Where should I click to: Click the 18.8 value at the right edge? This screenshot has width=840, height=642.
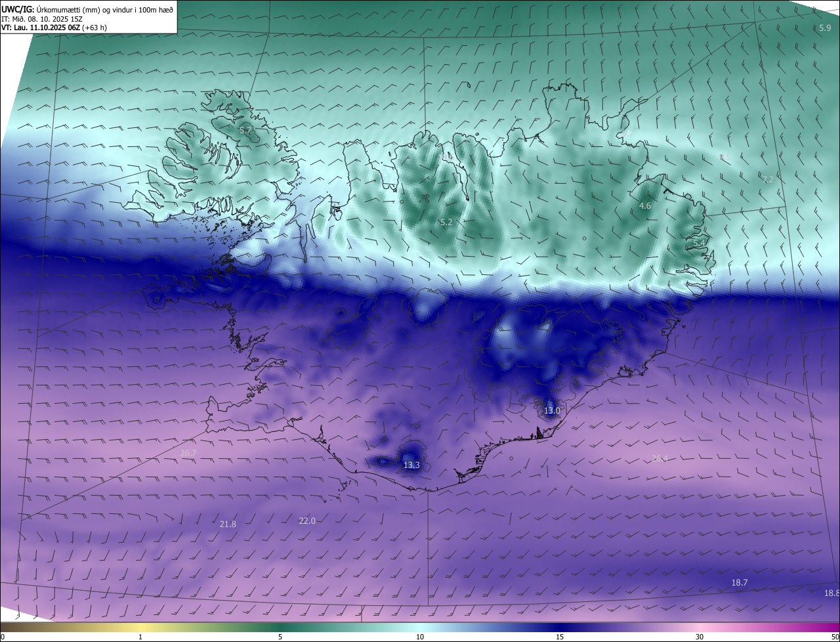click(x=831, y=593)
